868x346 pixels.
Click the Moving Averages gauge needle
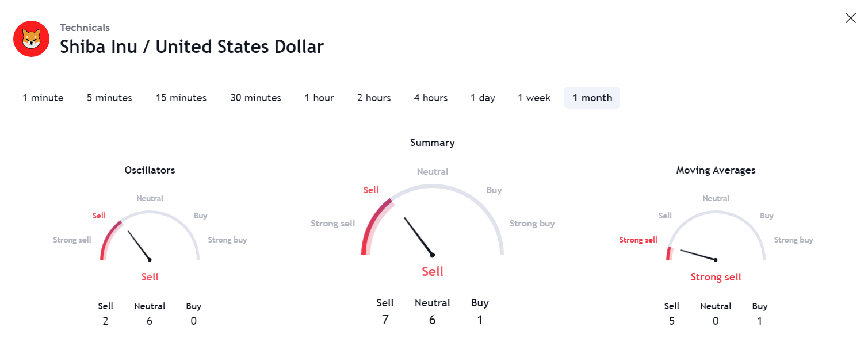pyautogui.click(x=698, y=255)
